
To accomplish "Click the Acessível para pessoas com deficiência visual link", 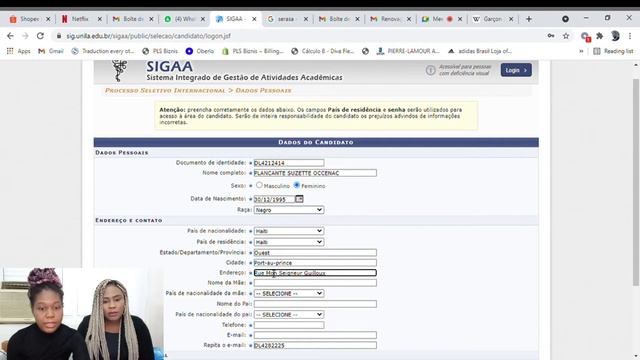I will [x=464, y=70].
